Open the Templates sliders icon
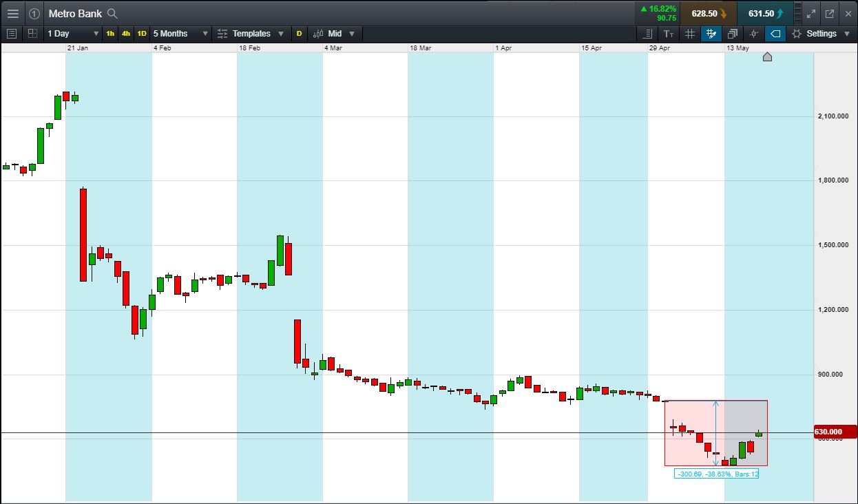 (x=222, y=33)
